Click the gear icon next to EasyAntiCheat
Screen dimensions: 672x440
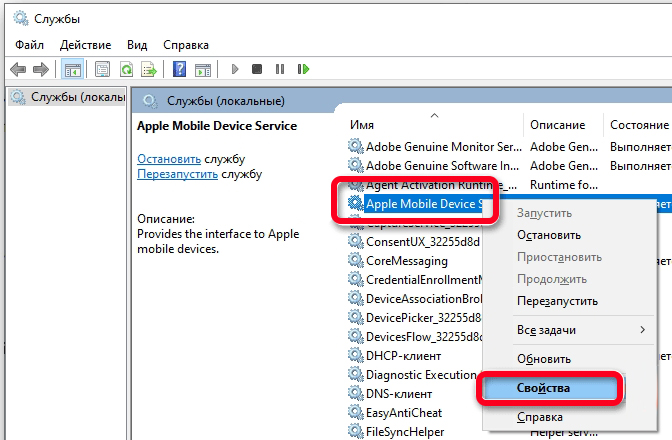point(355,413)
